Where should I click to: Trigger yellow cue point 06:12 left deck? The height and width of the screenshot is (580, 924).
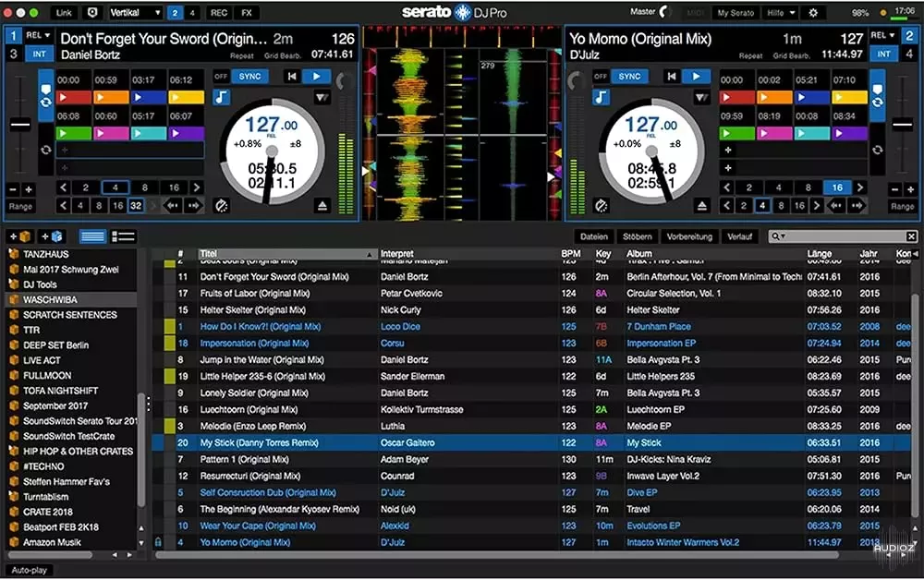coord(187,97)
